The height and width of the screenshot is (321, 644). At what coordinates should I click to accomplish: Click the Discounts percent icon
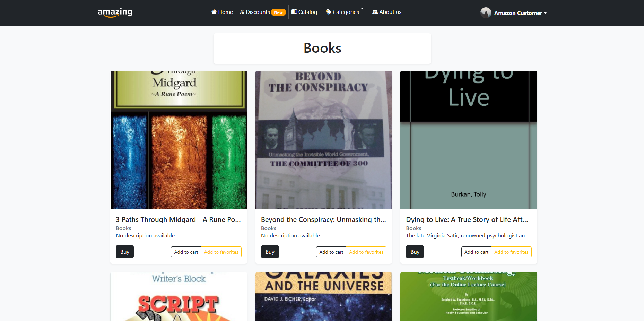[x=242, y=12]
